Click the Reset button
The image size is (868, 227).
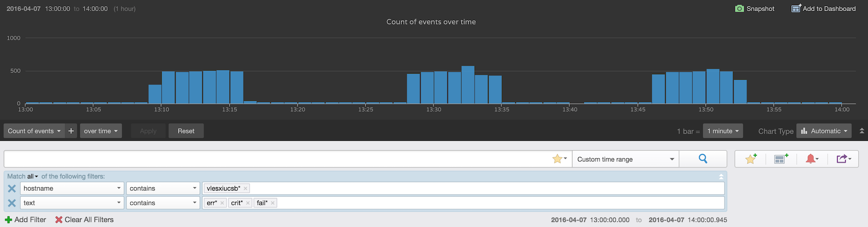tap(186, 131)
